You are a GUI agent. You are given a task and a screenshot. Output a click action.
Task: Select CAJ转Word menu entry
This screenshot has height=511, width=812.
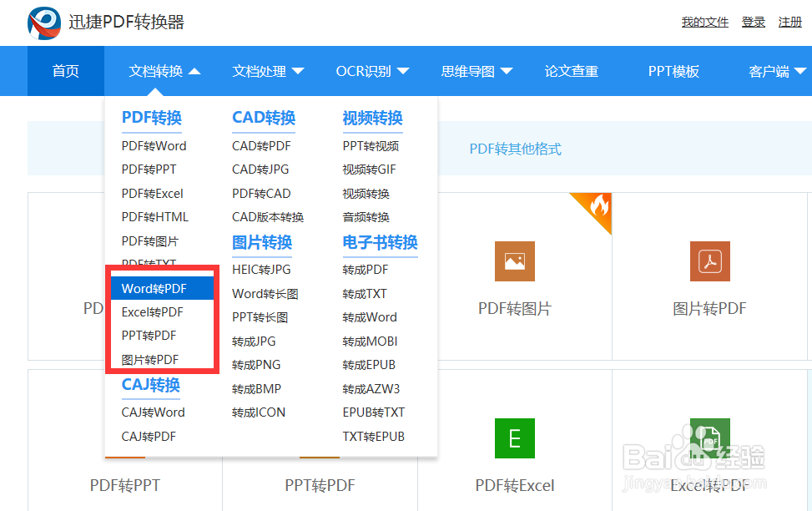tap(153, 412)
